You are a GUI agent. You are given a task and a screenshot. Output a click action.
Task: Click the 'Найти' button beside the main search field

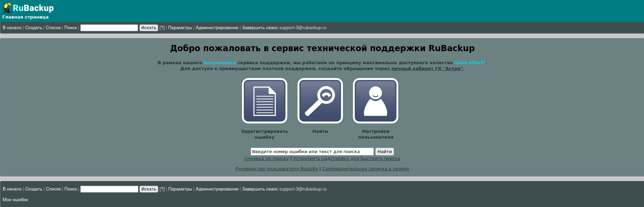[384, 151]
